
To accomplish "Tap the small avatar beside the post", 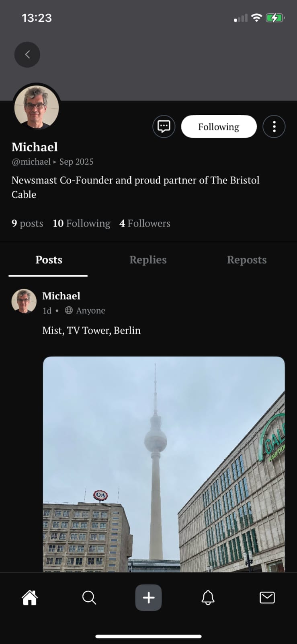I will [x=24, y=301].
